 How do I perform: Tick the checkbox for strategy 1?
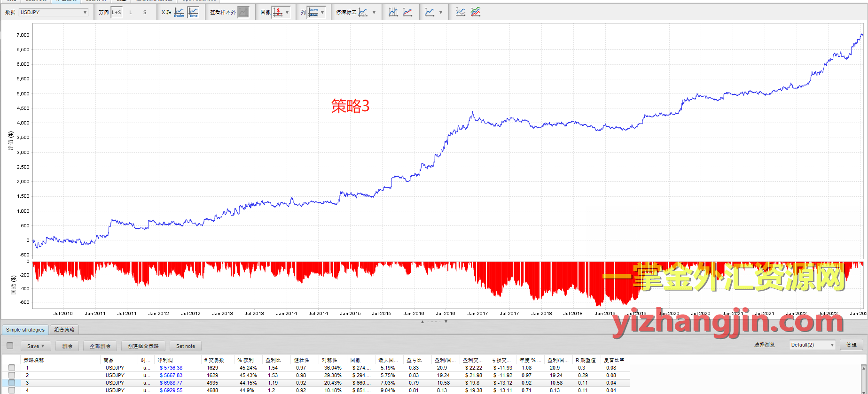pyautogui.click(x=12, y=368)
